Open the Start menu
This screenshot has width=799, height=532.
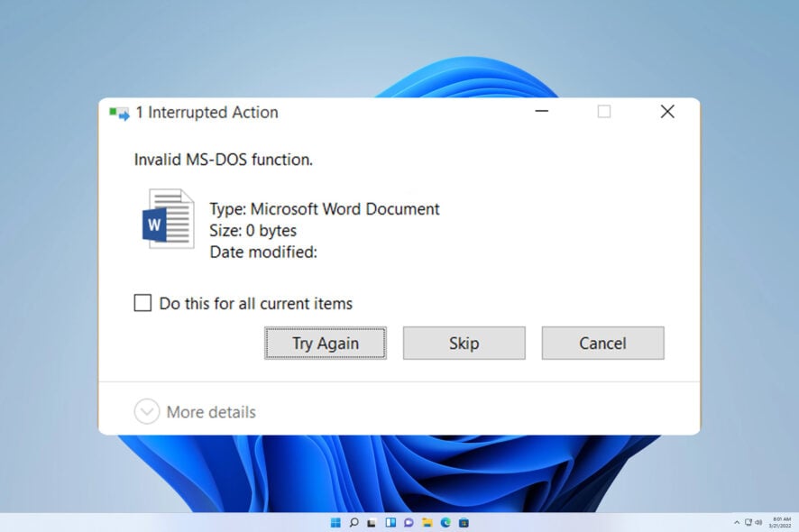(335, 522)
